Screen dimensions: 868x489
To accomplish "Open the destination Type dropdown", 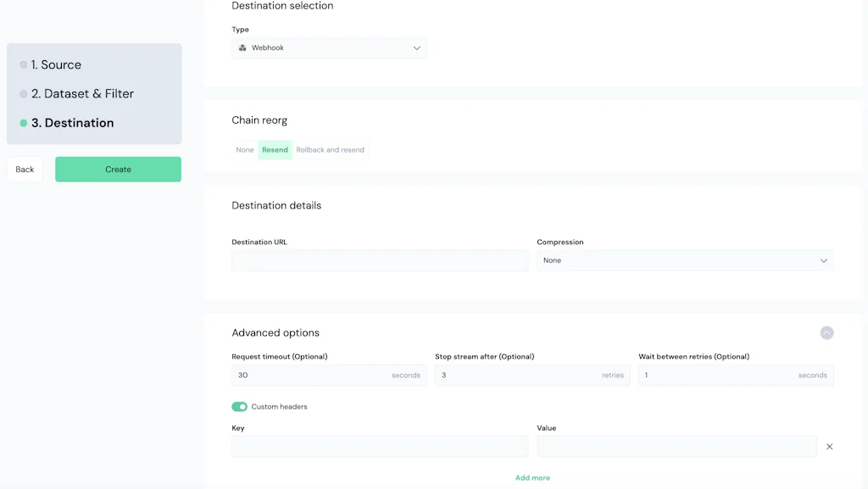I will tap(329, 47).
